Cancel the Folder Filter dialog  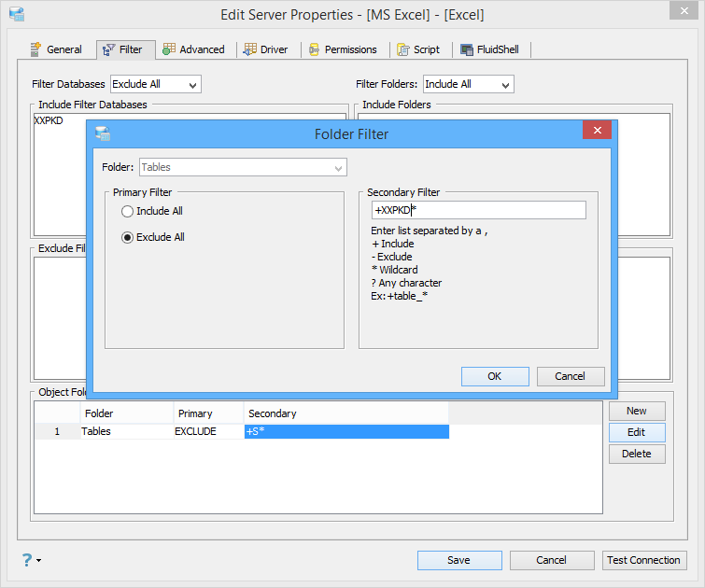(571, 376)
